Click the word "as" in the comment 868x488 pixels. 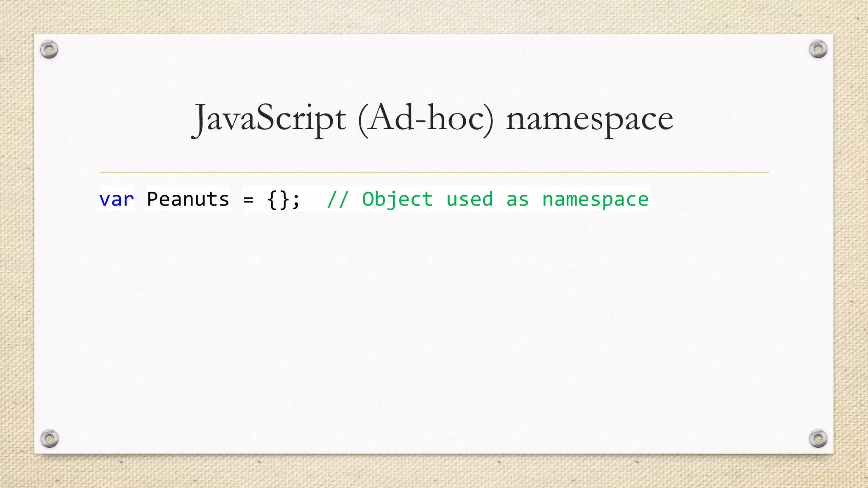[x=517, y=200]
